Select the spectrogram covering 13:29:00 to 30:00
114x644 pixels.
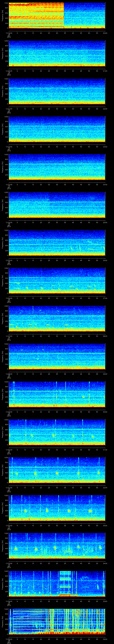pyautogui.click(x=57, y=394)
